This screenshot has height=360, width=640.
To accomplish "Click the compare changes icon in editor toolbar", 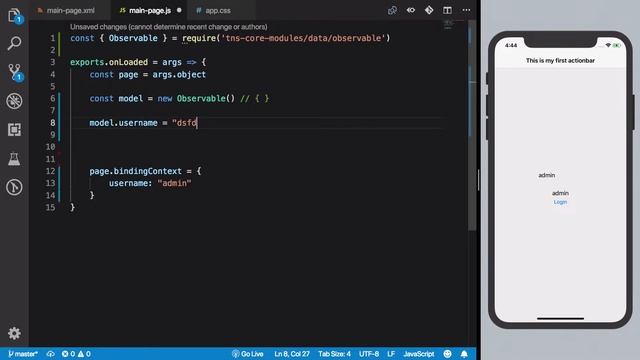I will pos(392,10).
